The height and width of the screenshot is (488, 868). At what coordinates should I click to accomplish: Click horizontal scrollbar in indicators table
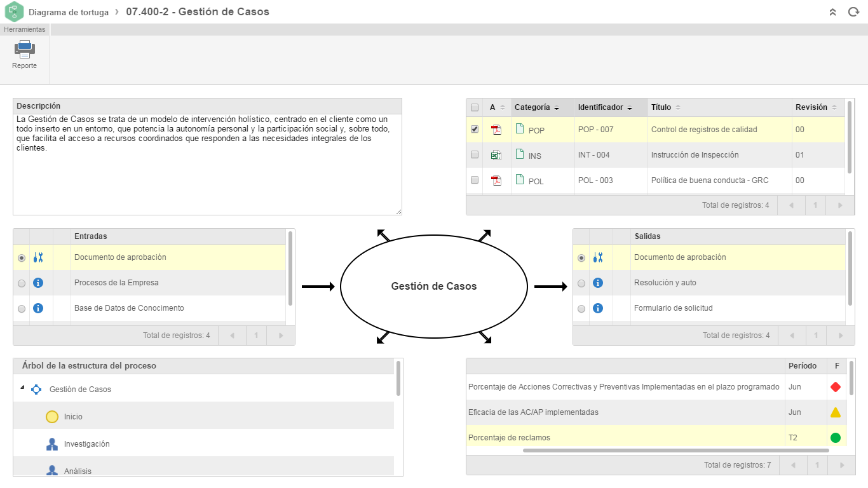pos(675,451)
